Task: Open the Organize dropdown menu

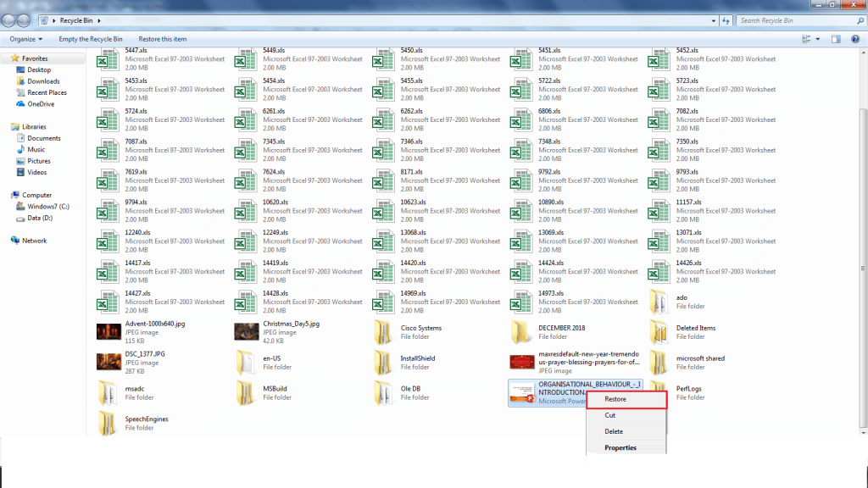Action: pyautogui.click(x=25, y=38)
